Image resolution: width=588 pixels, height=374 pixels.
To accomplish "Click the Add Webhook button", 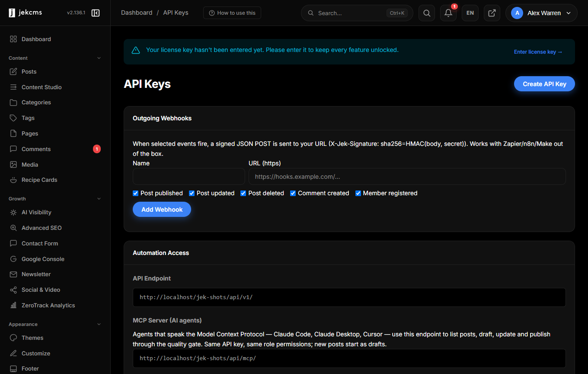I will (162, 210).
